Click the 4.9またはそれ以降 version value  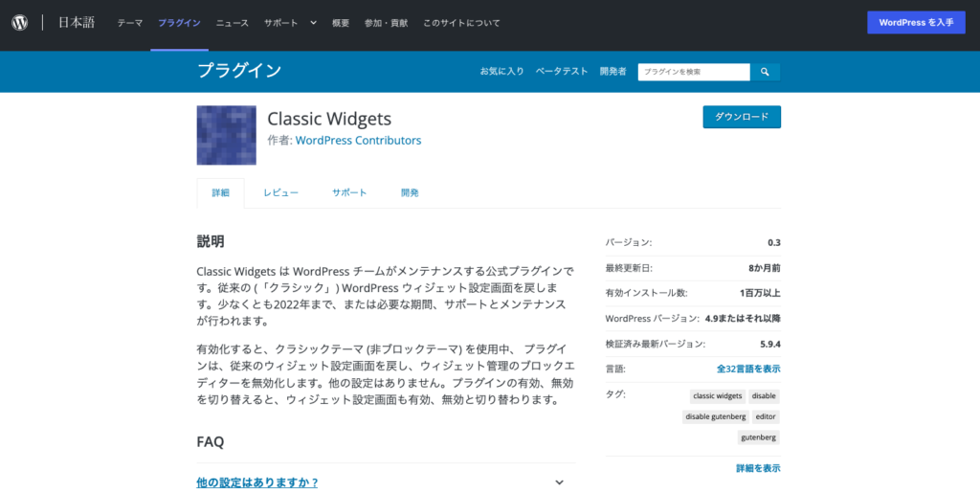tap(743, 318)
